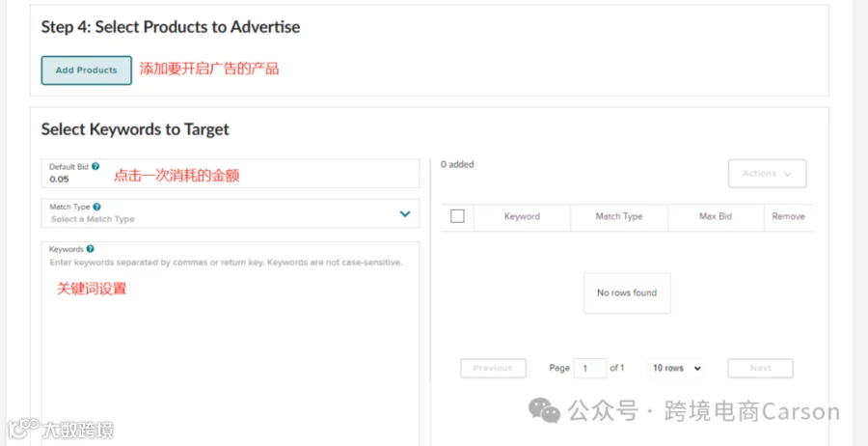
Task: Click the Next page button
Action: point(760,368)
